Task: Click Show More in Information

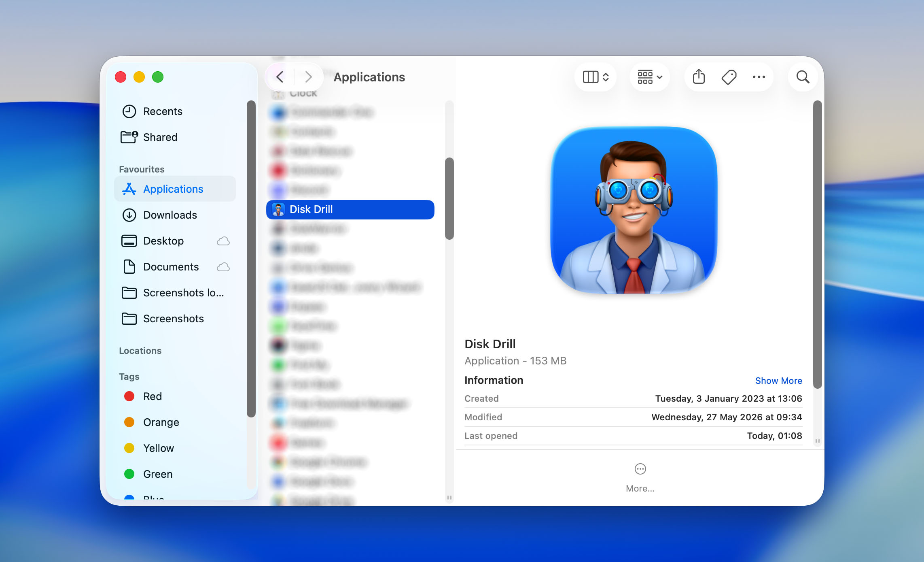Action: tap(778, 381)
